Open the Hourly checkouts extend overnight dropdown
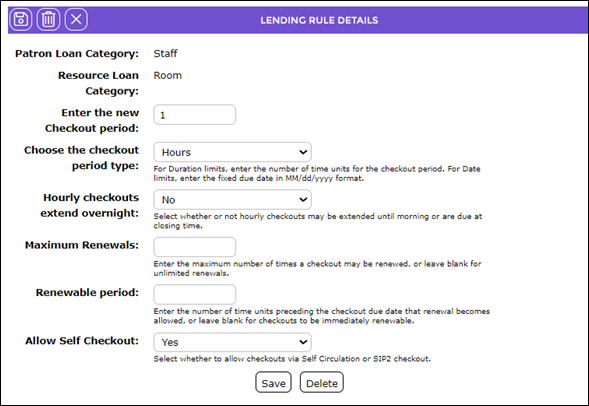589x406 pixels. [233, 199]
